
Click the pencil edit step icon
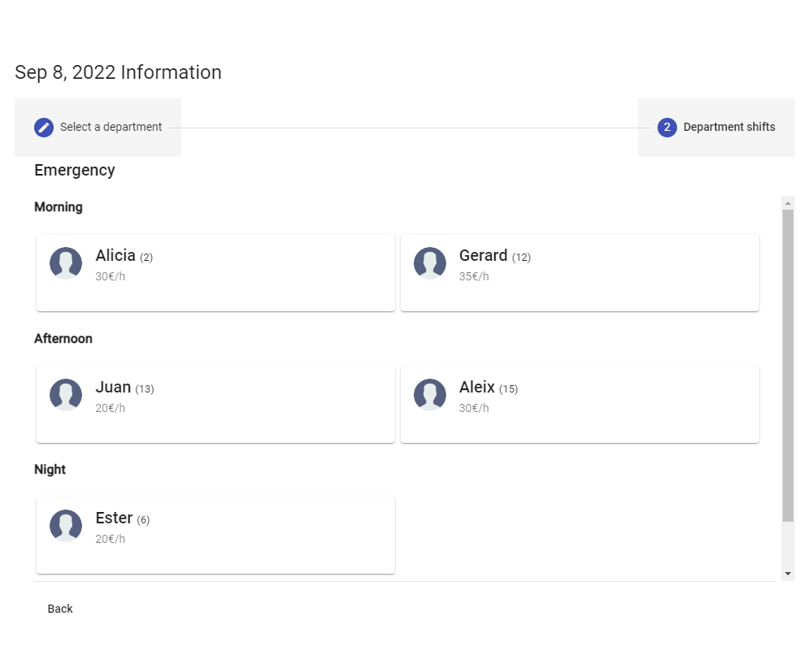pos(44,128)
